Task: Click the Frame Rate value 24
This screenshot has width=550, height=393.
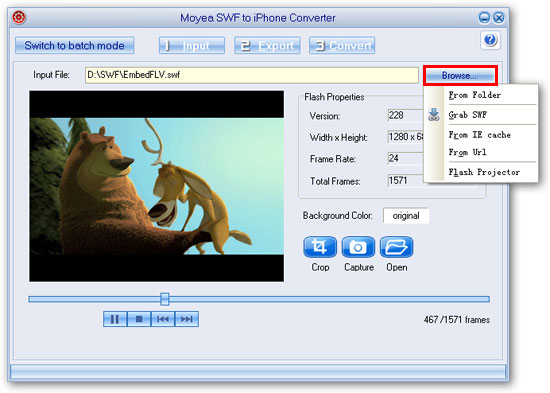Action: 405,158
